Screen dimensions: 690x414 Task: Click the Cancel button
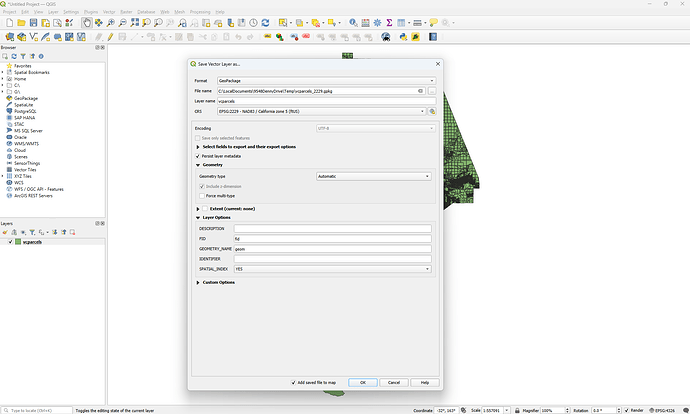393,382
